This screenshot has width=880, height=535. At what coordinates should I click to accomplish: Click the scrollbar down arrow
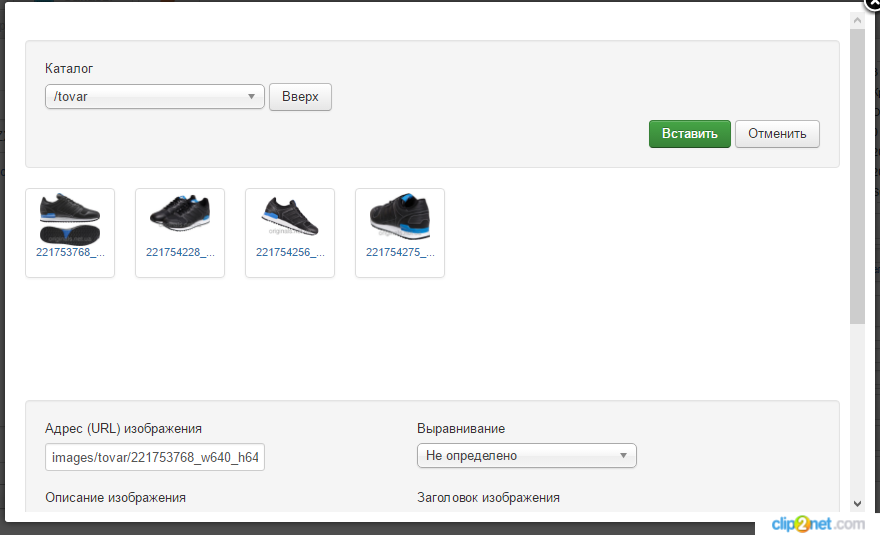click(857, 503)
